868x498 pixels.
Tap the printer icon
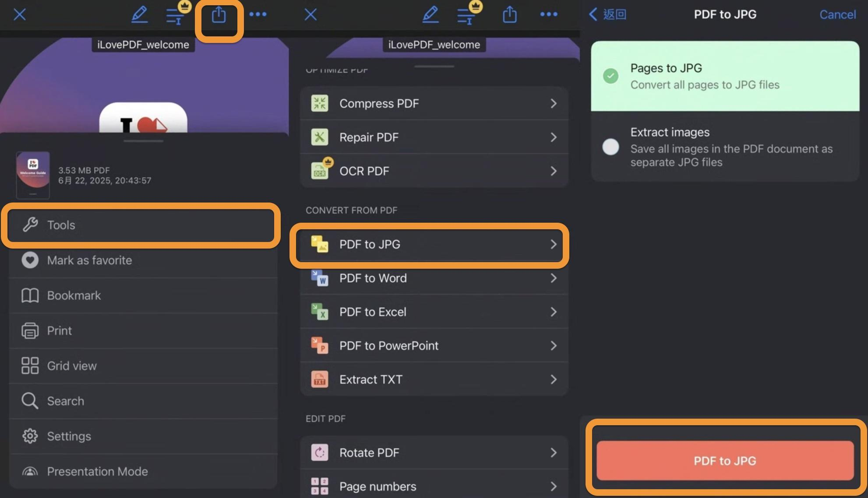tap(30, 331)
